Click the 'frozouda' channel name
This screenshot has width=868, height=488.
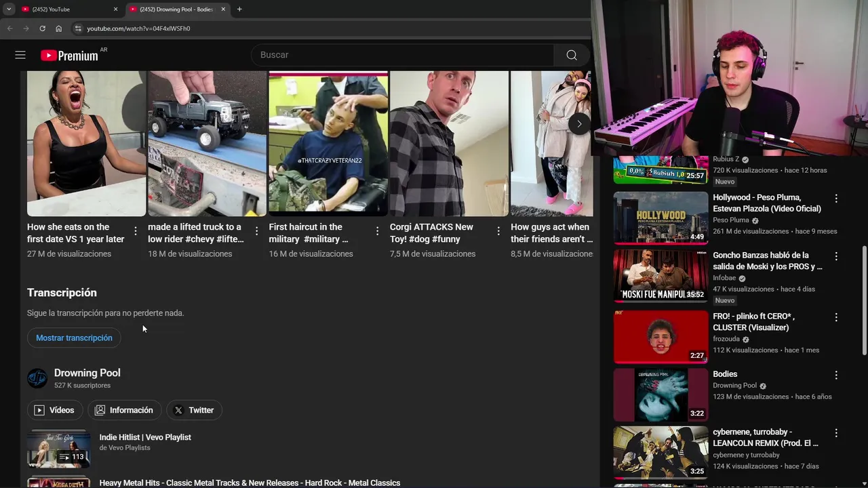[x=726, y=339]
